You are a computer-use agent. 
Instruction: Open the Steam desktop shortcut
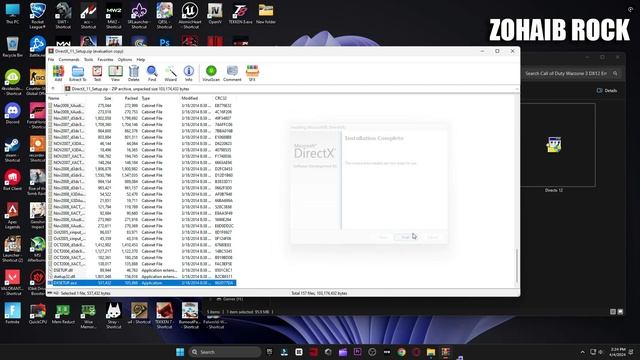click(x=13, y=150)
